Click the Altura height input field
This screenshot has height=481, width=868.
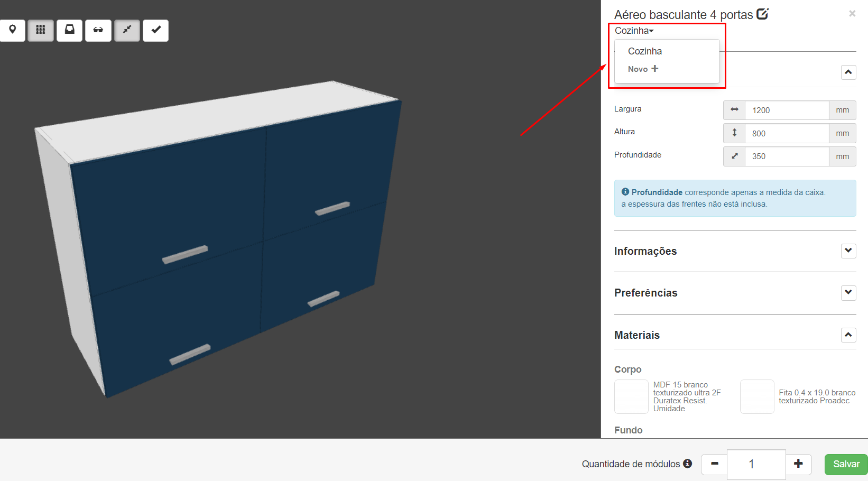787,133
